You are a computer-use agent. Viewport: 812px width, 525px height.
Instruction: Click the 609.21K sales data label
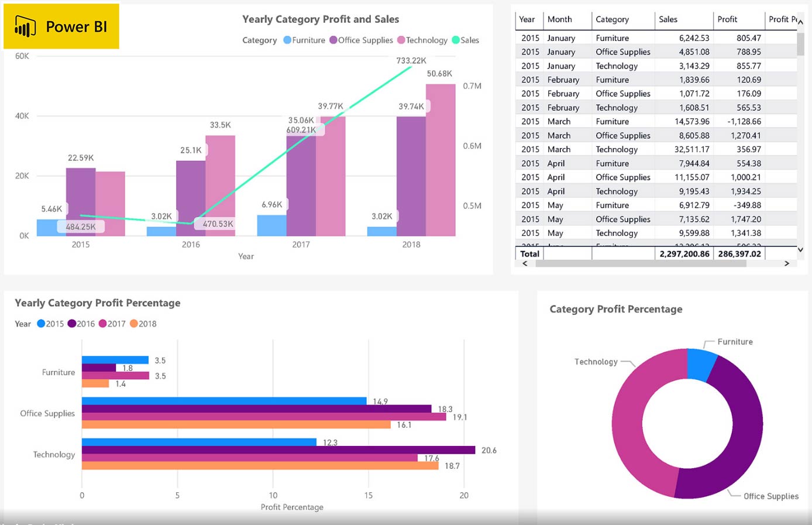(301, 130)
